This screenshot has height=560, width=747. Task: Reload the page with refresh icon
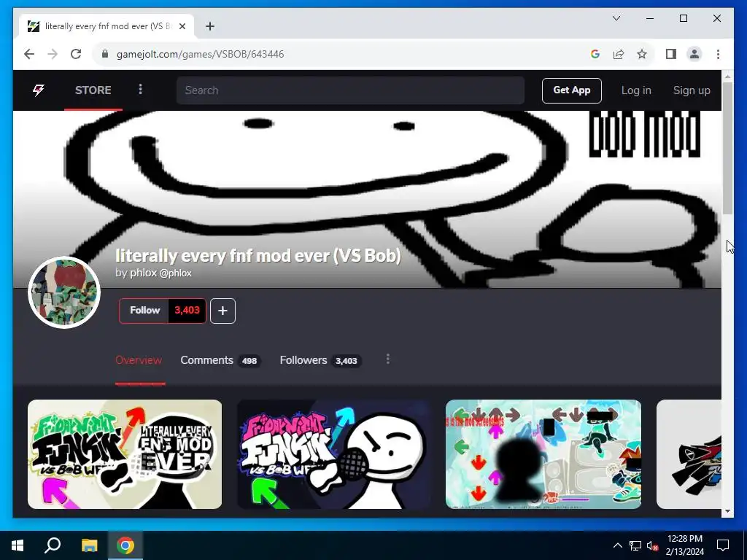[x=76, y=54]
